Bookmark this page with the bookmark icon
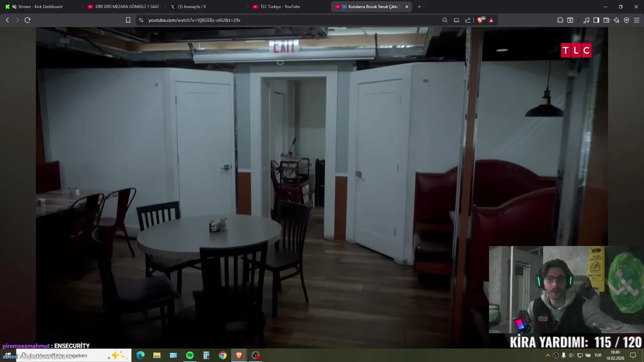644x362 pixels. 128,20
